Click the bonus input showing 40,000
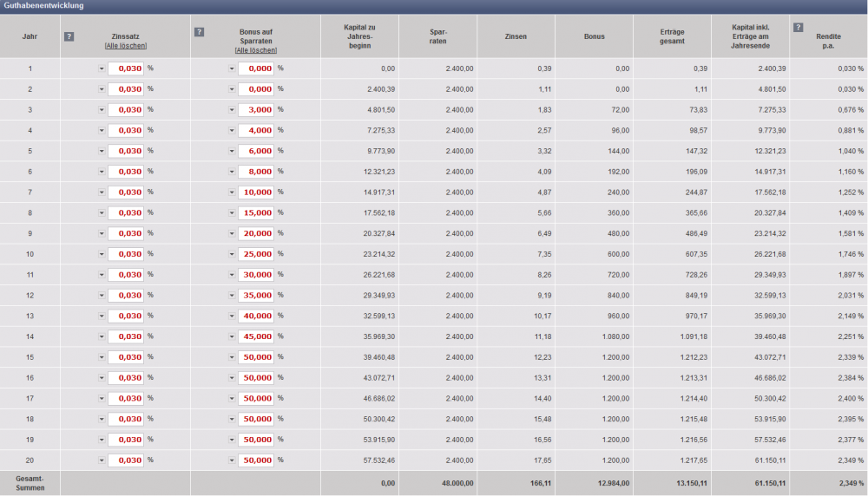868x496 pixels. [x=256, y=317]
